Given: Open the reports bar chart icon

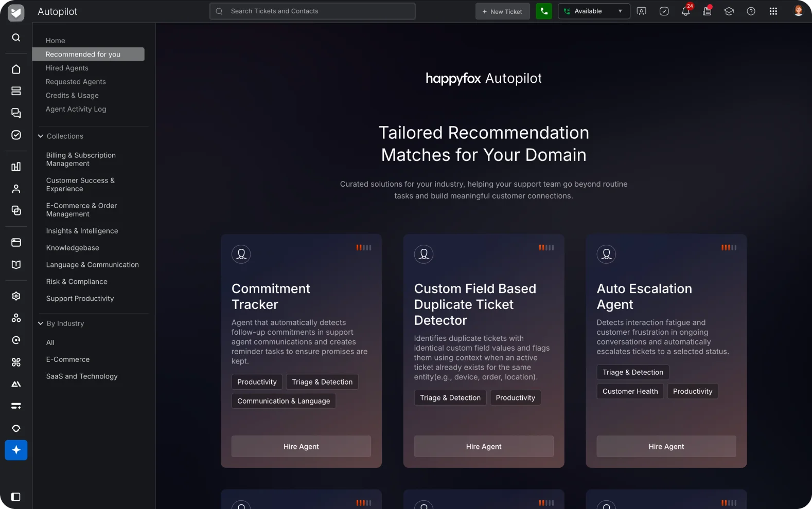Looking at the screenshot, I should tap(16, 167).
